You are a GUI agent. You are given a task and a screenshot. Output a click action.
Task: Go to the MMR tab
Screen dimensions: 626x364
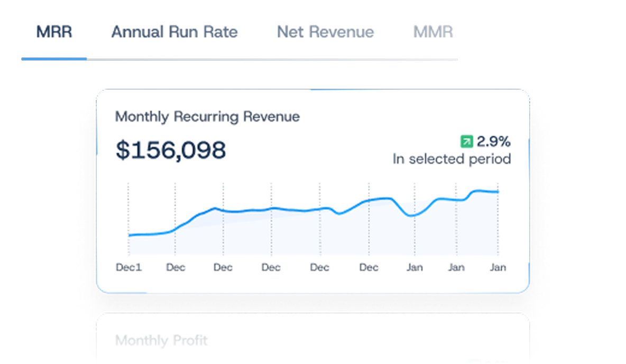(433, 32)
